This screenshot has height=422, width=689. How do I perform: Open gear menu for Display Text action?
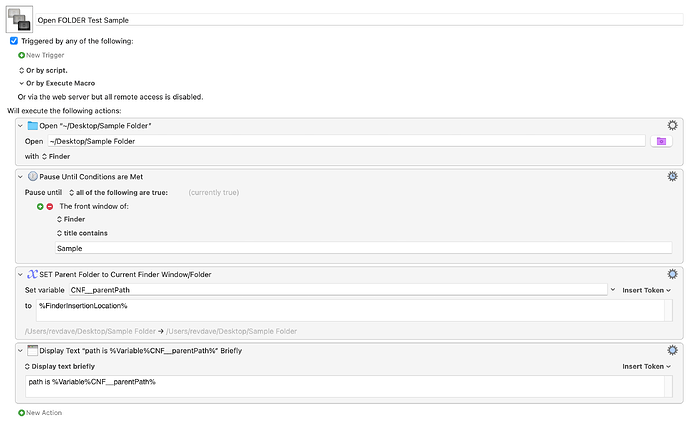pos(672,350)
